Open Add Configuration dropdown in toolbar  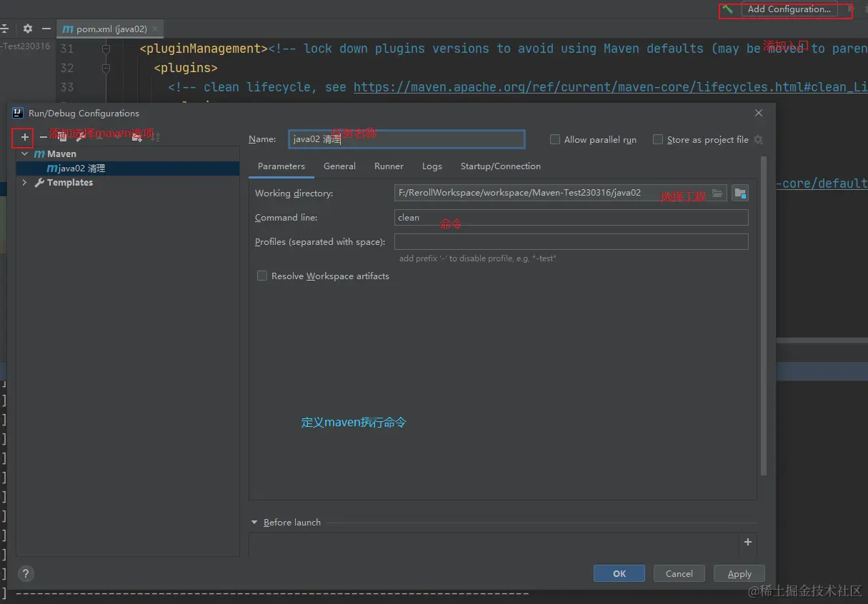[x=789, y=9]
